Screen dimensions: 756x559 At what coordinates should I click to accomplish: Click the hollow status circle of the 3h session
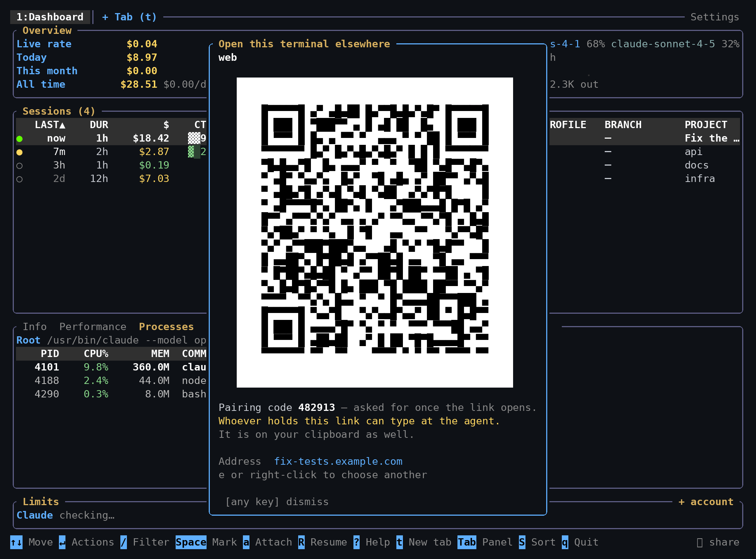pyautogui.click(x=20, y=166)
